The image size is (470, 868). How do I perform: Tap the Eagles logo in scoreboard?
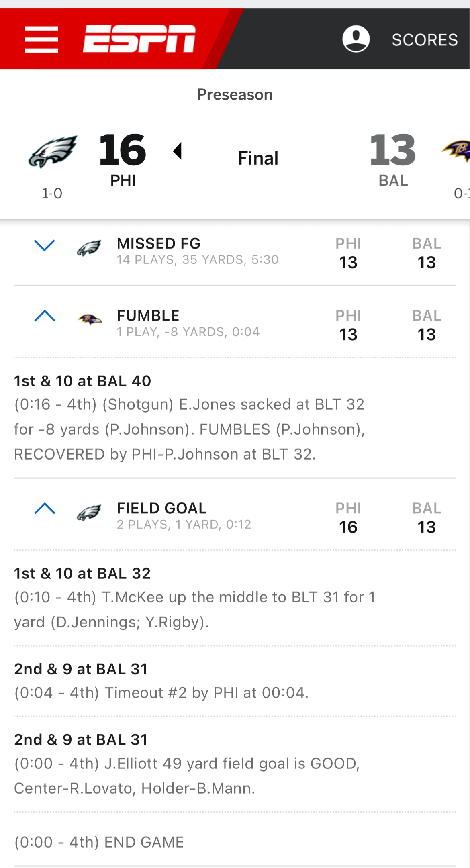click(53, 151)
